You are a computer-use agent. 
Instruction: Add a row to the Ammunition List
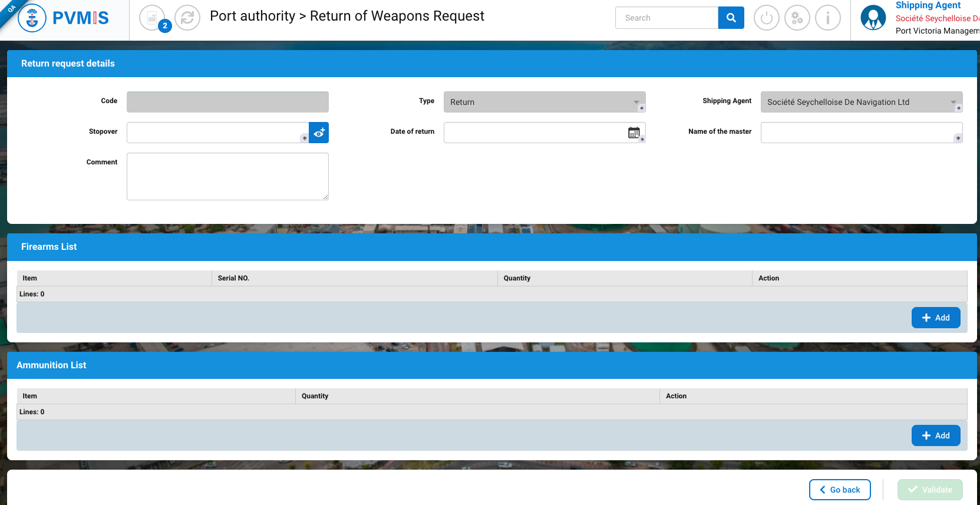(x=935, y=435)
